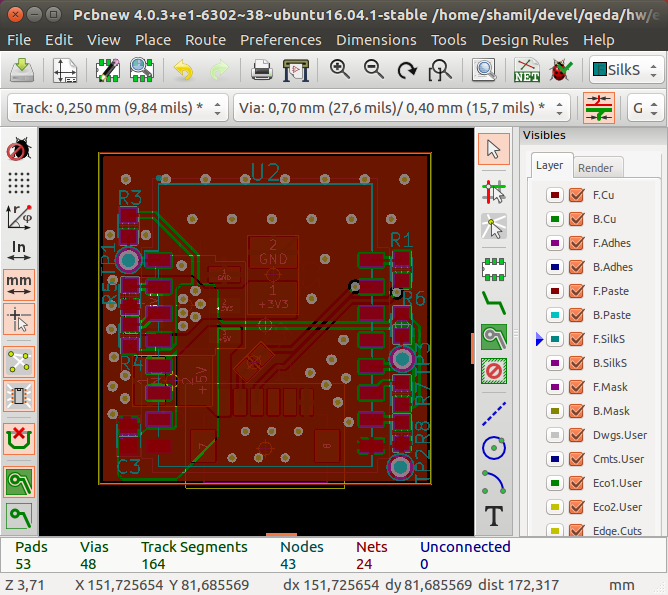Select the Add text T tool
Viewport: 668px width, 595px height.
click(494, 516)
